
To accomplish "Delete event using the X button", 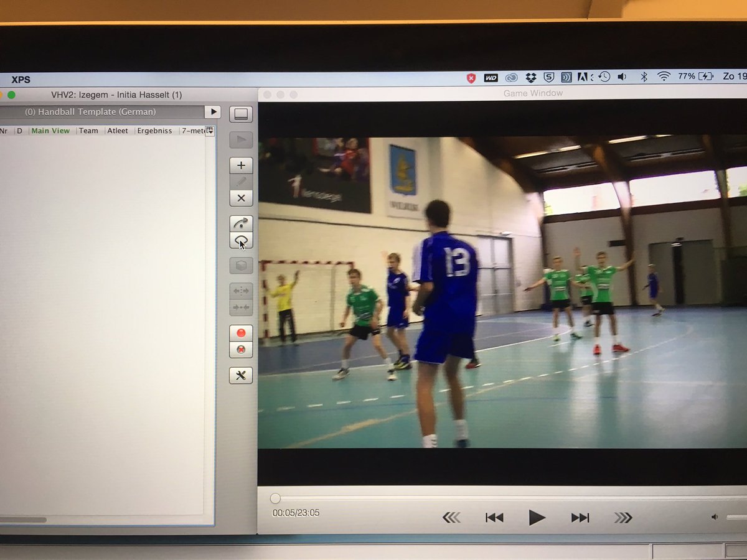I will coord(241,198).
